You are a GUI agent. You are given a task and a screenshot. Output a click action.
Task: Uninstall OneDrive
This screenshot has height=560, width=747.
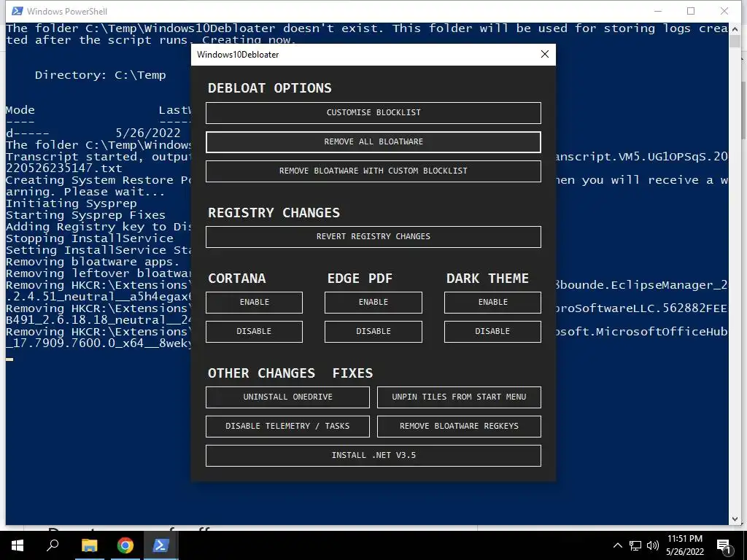(287, 397)
